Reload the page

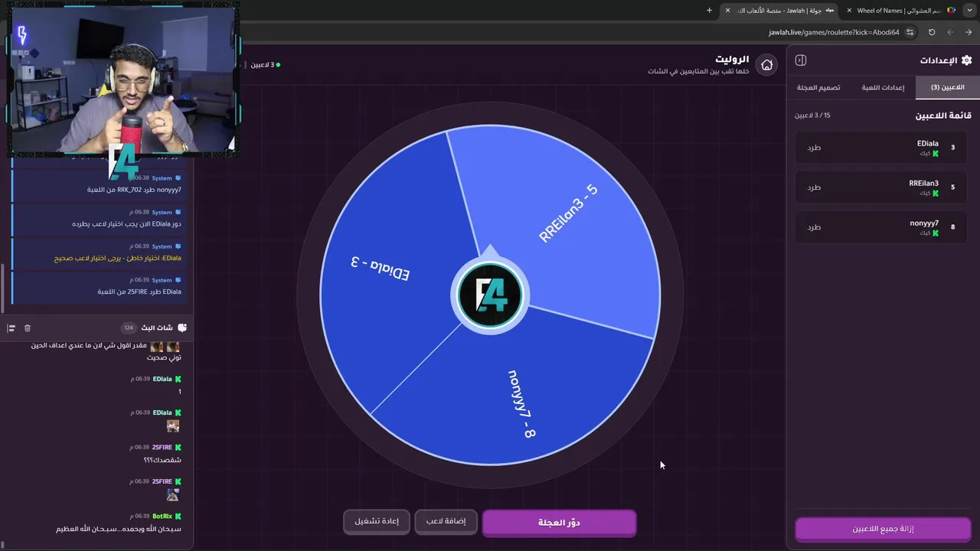click(x=932, y=32)
